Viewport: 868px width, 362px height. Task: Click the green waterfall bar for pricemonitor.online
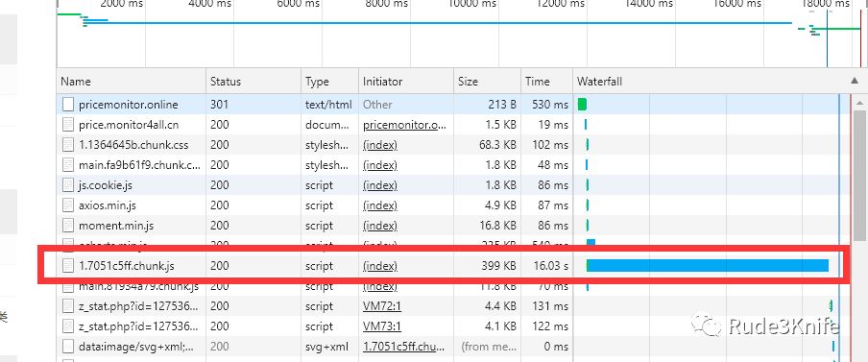click(x=582, y=104)
